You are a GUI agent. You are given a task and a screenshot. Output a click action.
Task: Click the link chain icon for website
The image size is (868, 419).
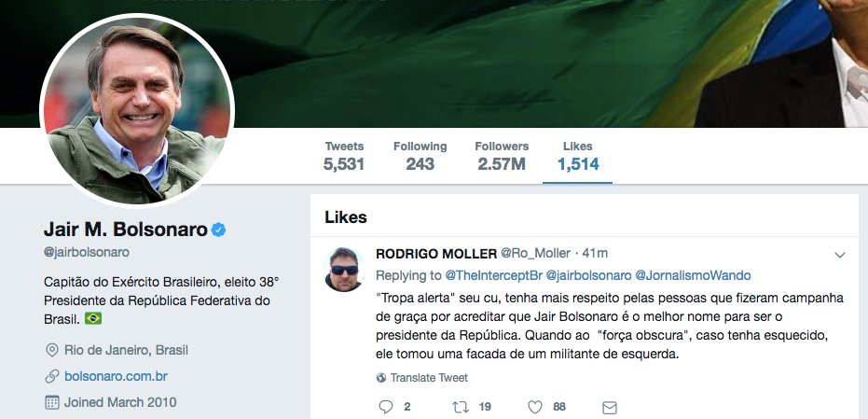coord(51,377)
